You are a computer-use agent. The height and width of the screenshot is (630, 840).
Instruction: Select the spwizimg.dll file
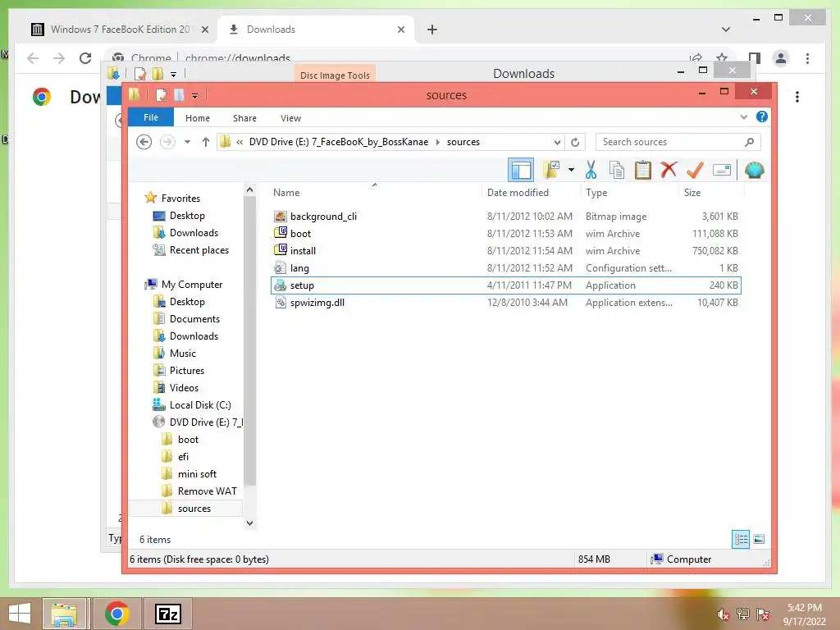point(505,302)
